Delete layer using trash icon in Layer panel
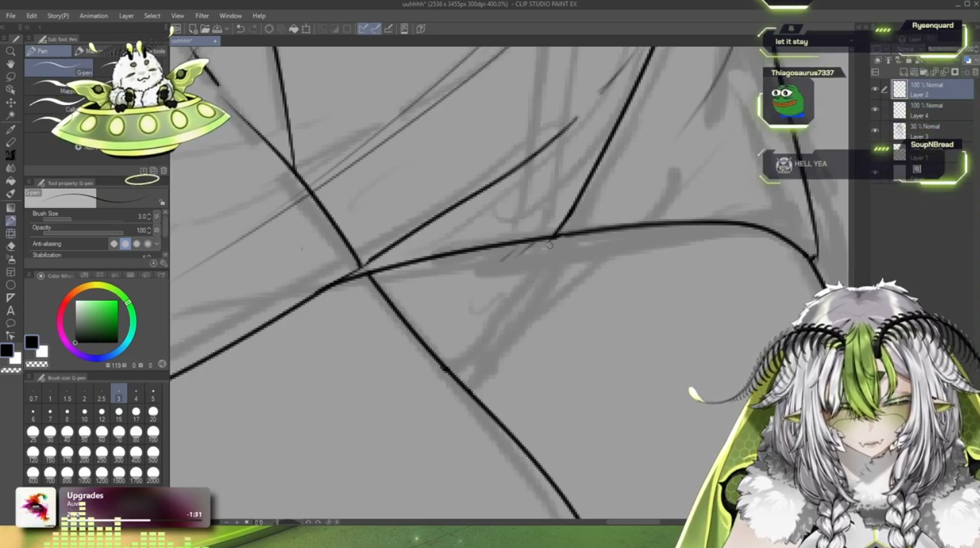980x548 pixels. click(976, 72)
